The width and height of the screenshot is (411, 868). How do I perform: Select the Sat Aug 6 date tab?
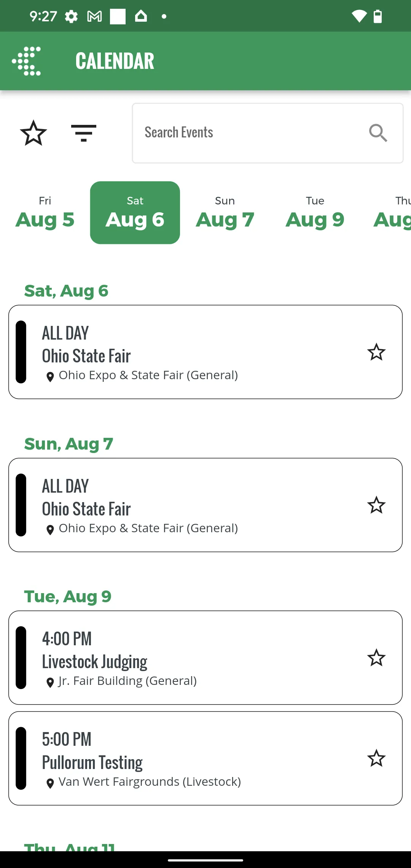coord(135,213)
